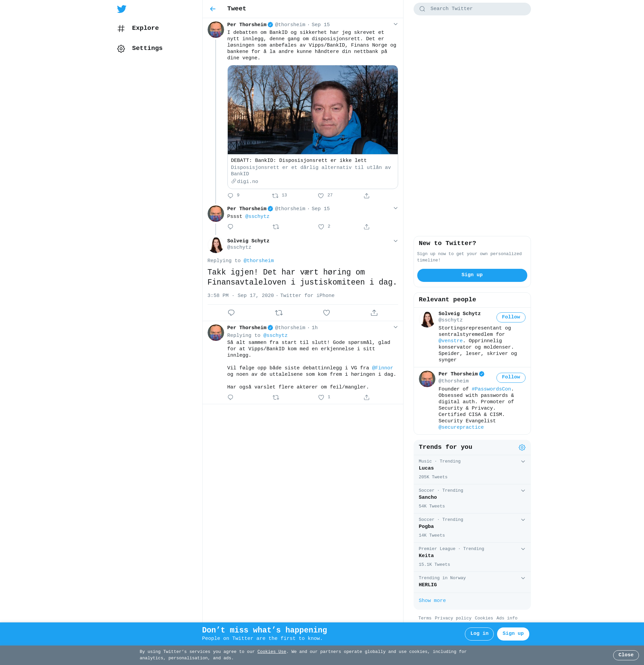The width and height of the screenshot is (644, 665).
Task: Open the DEBATT BankID article headline
Action: click(299, 161)
